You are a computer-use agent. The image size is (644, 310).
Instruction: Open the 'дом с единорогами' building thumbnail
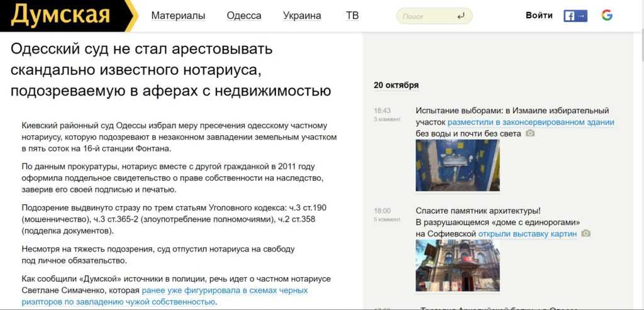click(x=457, y=265)
